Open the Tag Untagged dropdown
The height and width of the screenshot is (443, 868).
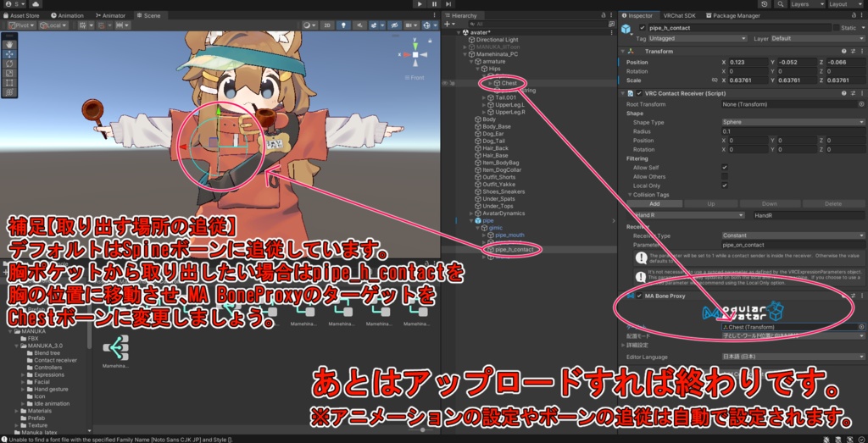[x=698, y=39]
